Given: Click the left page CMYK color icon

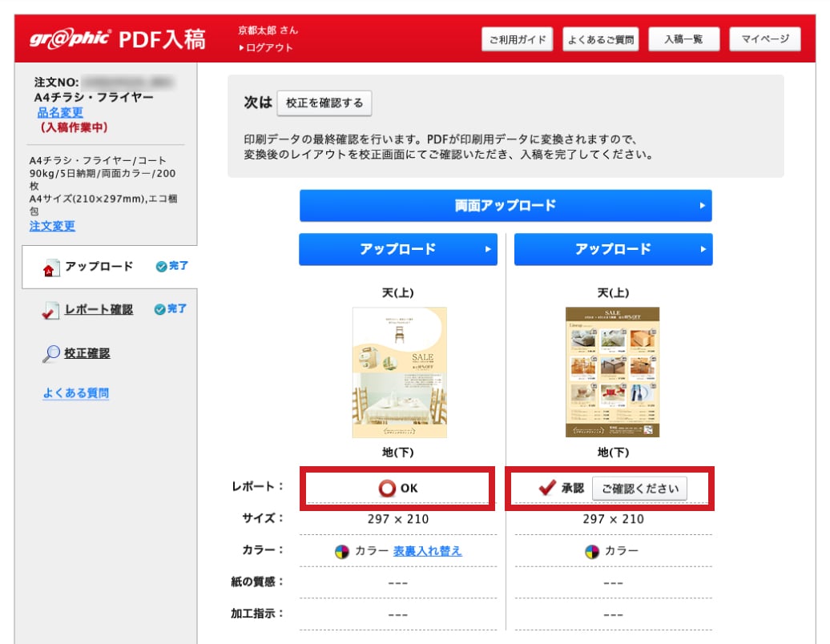Looking at the screenshot, I should [x=342, y=551].
